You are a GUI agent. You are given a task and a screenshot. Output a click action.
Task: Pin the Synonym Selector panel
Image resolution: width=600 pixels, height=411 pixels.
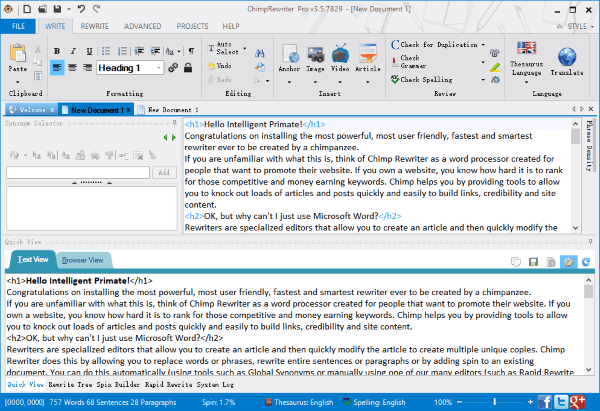[x=174, y=123]
